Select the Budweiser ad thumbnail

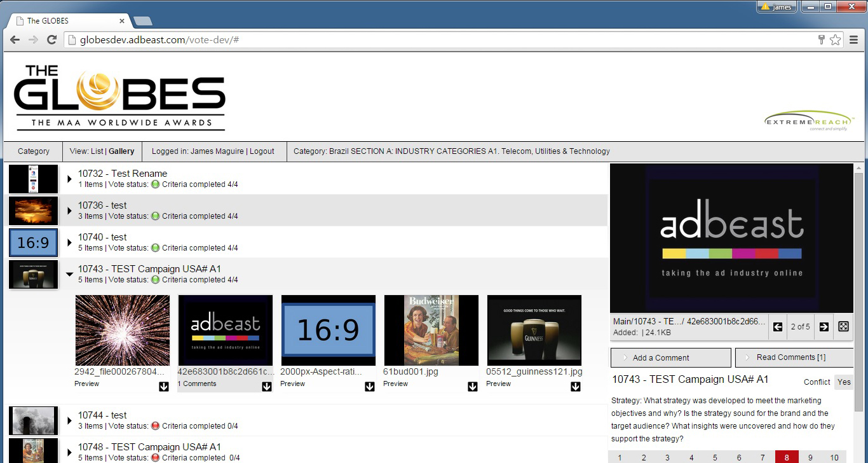click(x=431, y=330)
